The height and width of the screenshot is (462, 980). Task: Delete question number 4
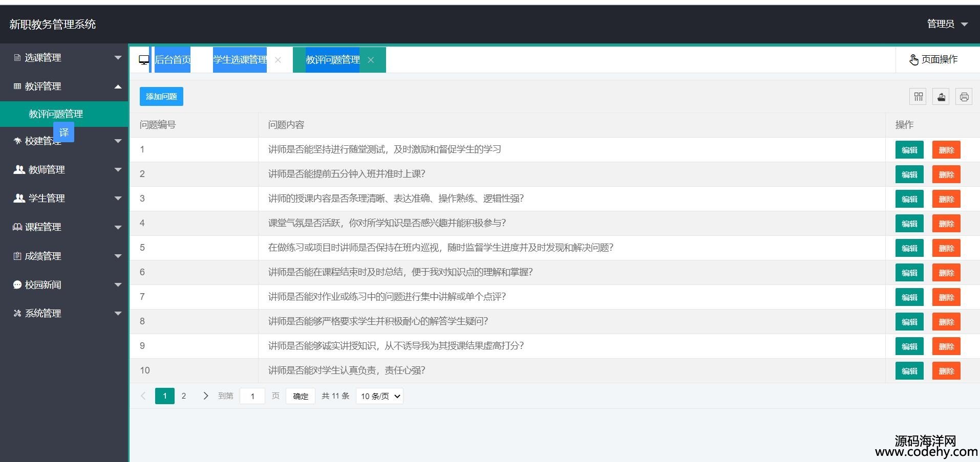946,224
